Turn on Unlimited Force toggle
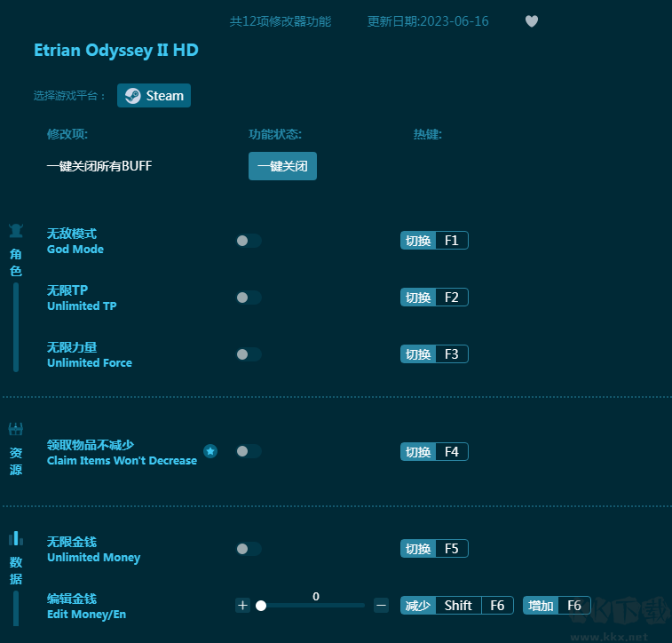The image size is (672, 643). [249, 354]
